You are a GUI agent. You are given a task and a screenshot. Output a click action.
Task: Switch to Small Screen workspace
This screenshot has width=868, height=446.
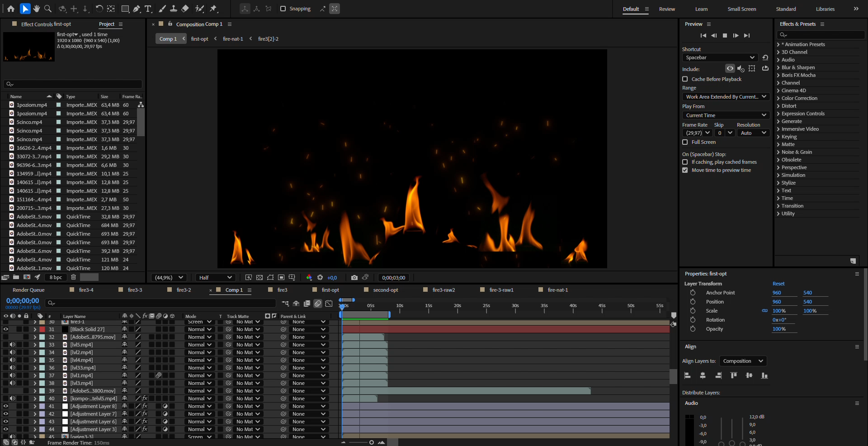[x=741, y=9]
